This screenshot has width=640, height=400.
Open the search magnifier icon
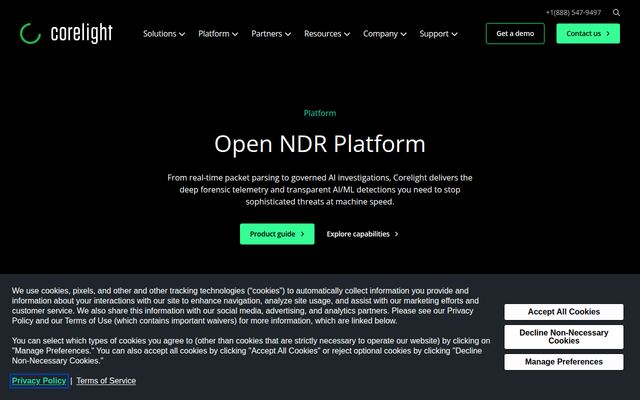click(616, 13)
